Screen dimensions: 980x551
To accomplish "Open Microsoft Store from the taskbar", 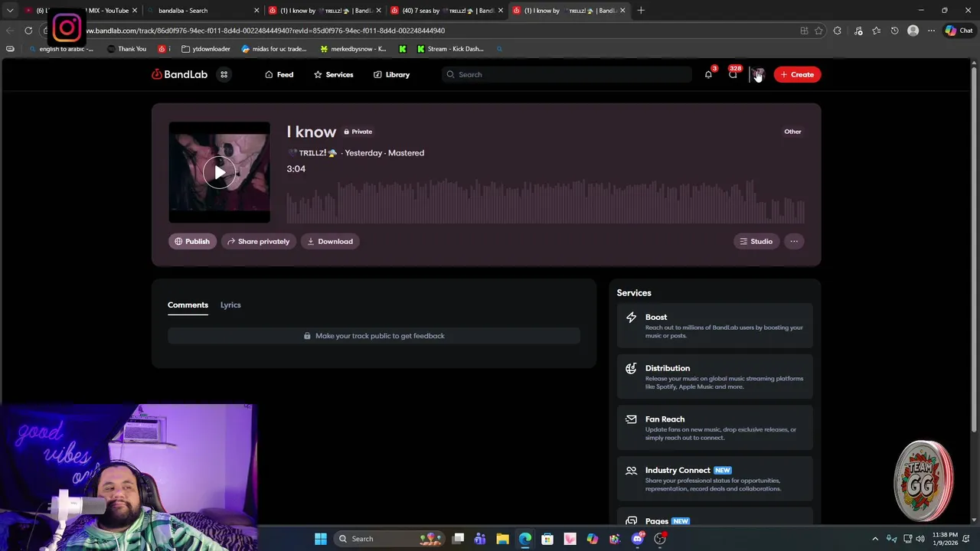I will 547,539.
